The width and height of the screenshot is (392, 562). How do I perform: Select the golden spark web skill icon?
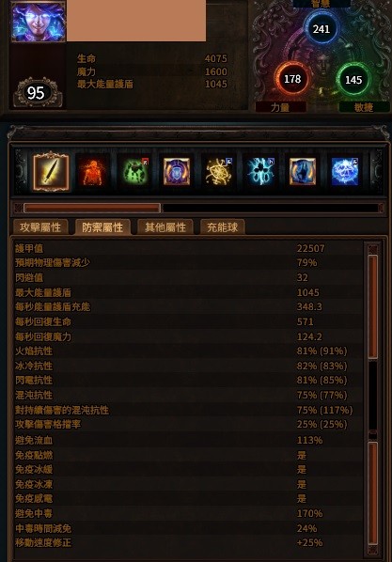pyautogui.click(x=218, y=172)
